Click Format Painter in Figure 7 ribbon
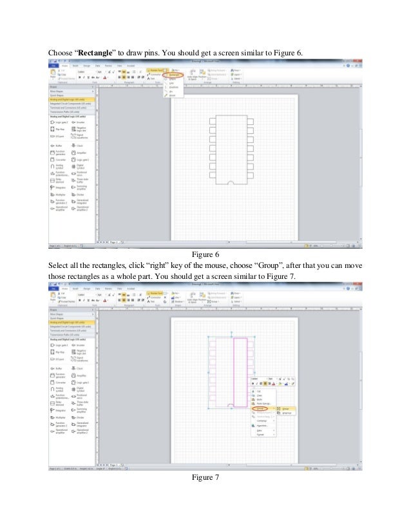411x532 pixels. [66, 301]
